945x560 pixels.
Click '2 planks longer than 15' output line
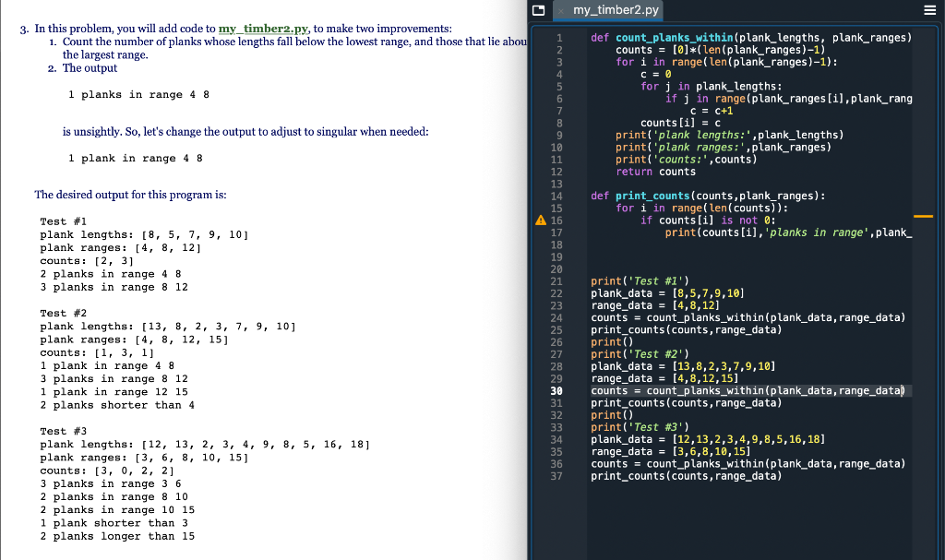coord(117,537)
